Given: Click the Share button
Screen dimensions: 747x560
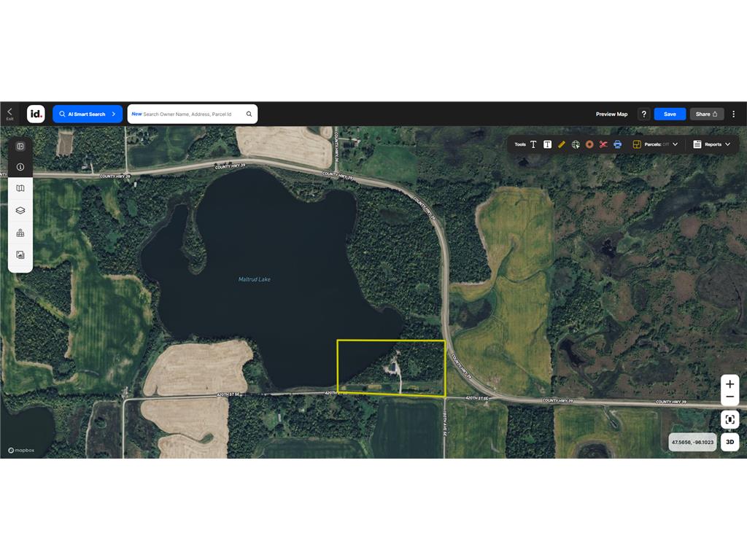Looking at the screenshot, I should click(706, 114).
